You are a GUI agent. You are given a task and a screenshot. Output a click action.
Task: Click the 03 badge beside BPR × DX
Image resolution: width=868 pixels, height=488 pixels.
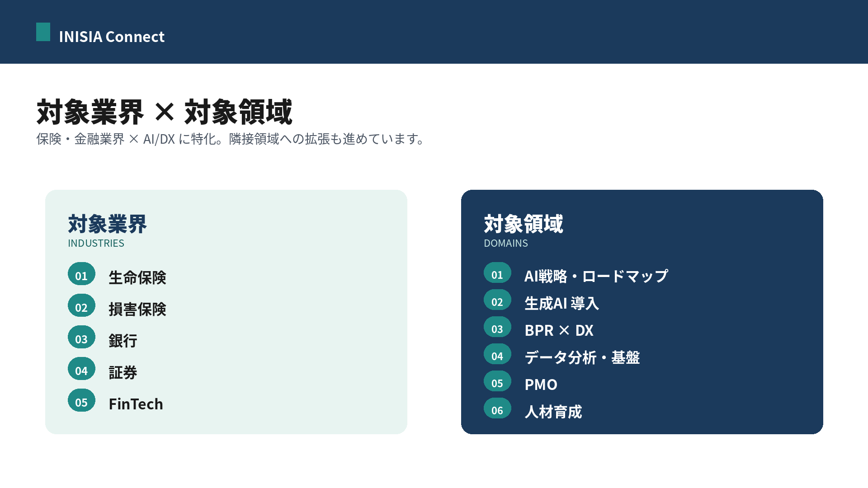tap(497, 327)
